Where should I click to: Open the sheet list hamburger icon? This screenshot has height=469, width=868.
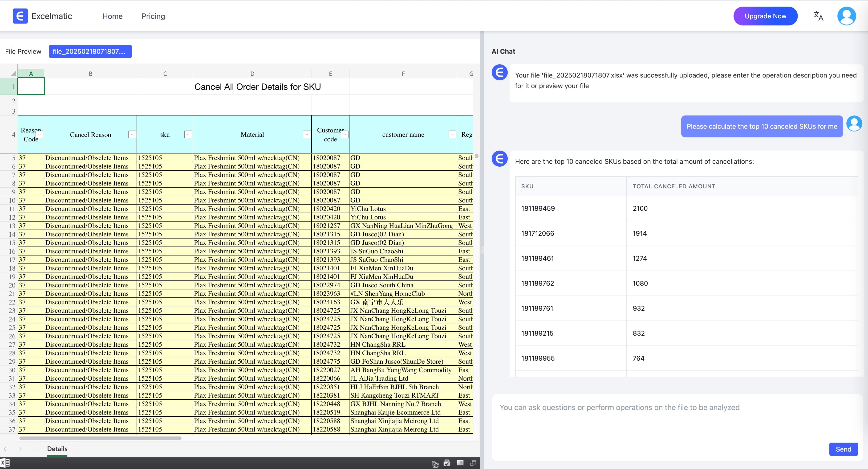pyautogui.click(x=35, y=449)
